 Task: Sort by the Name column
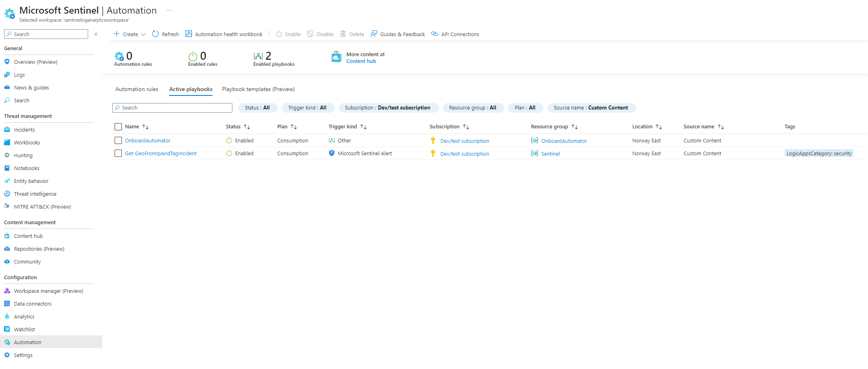tap(137, 127)
